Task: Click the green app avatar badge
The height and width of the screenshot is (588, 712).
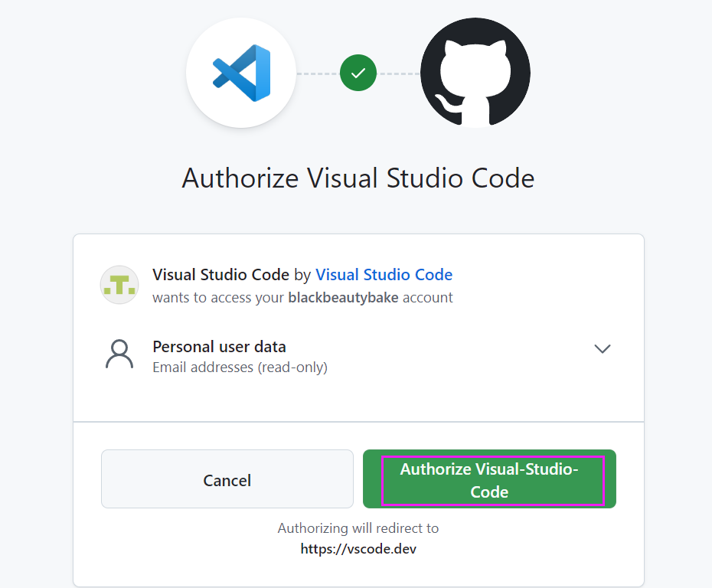Action: click(119, 284)
